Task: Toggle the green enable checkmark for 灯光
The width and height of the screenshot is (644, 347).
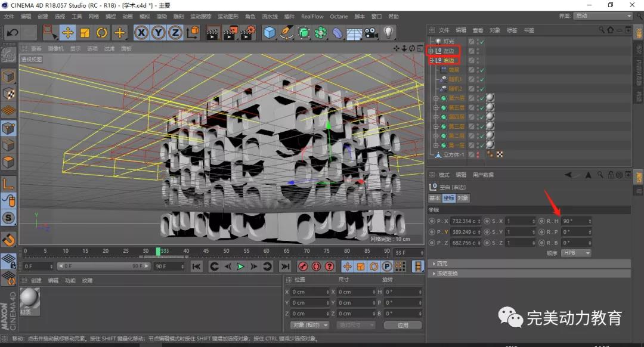Action: pos(481,41)
